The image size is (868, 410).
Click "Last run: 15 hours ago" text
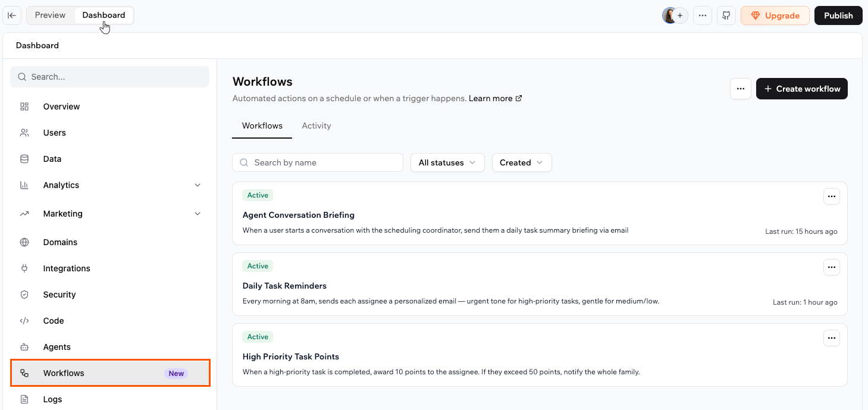(x=801, y=231)
